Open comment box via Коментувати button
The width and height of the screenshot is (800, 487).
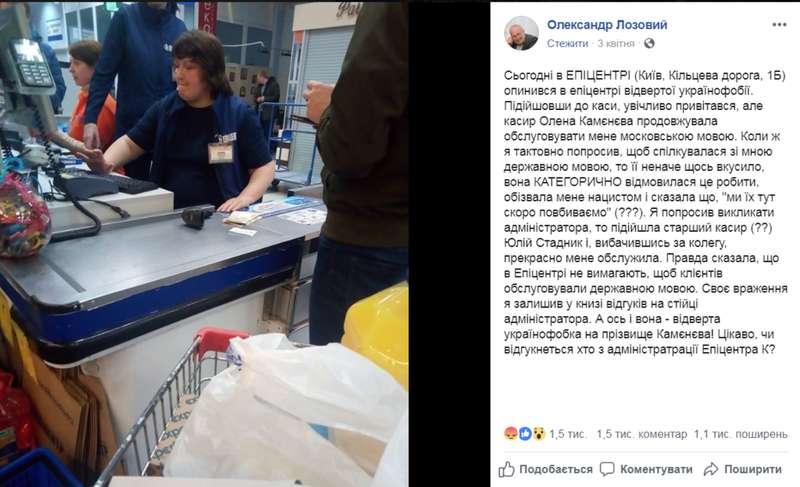pos(646,469)
